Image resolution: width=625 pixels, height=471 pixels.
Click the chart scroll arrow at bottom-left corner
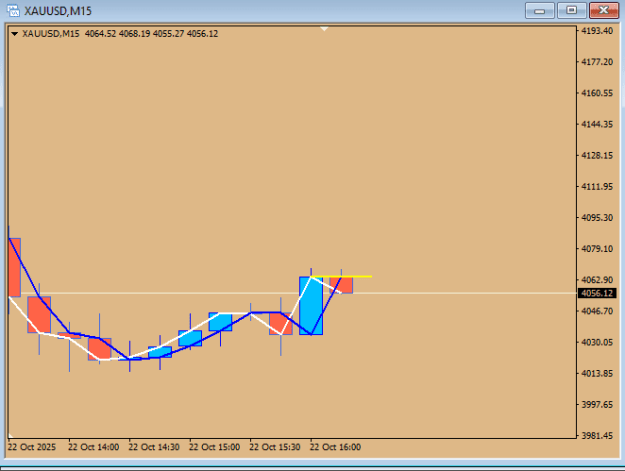(x=11, y=436)
